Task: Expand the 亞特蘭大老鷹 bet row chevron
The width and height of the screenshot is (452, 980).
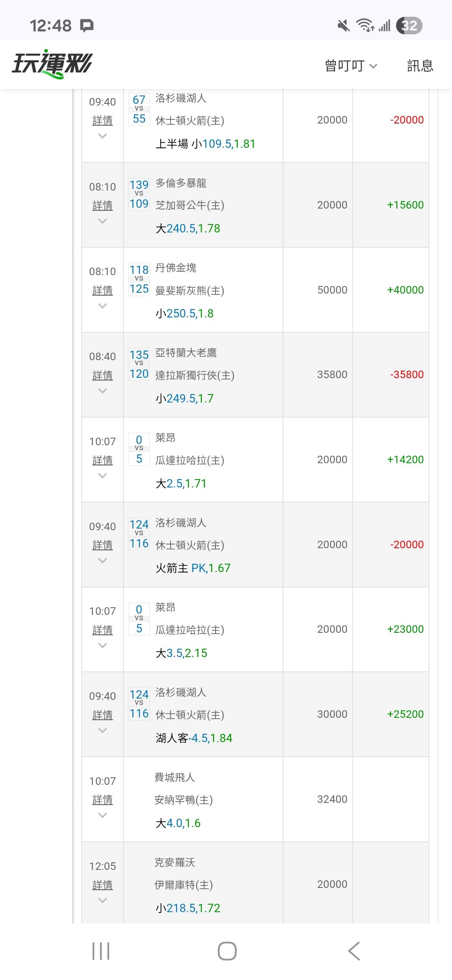Action: click(103, 391)
